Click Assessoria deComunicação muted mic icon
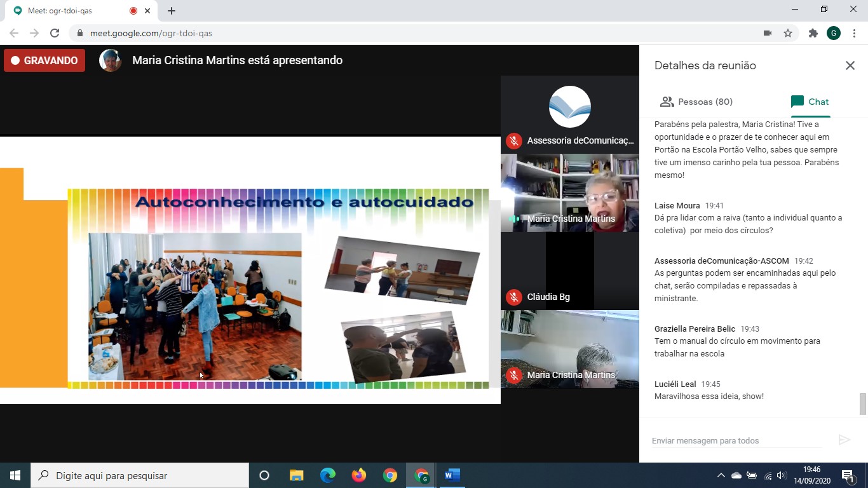 pyautogui.click(x=514, y=140)
